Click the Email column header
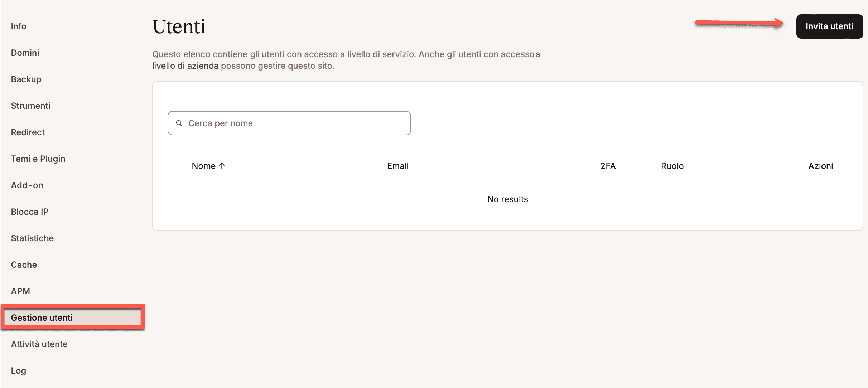This screenshot has height=388, width=868. click(x=398, y=166)
